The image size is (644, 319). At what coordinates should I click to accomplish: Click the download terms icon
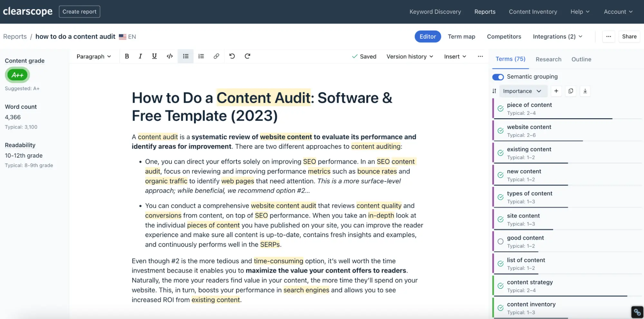pos(585,91)
